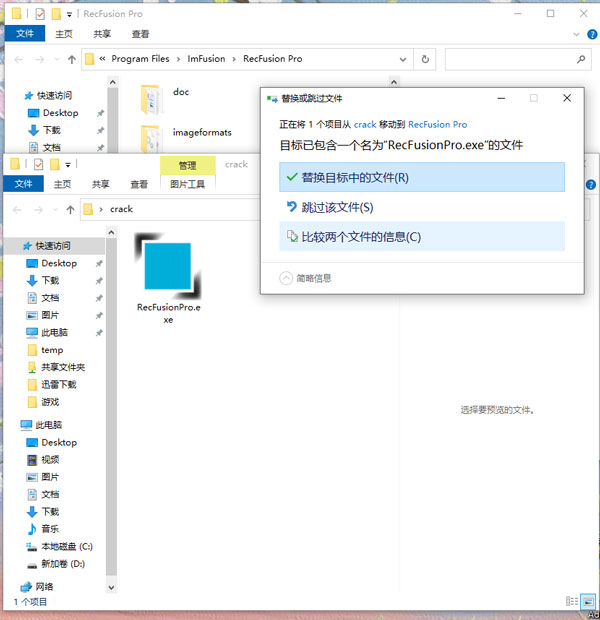Expand address bar history dropdown in RecFusion Pro window
This screenshot has height=620, width=600.
coord(403,59)
